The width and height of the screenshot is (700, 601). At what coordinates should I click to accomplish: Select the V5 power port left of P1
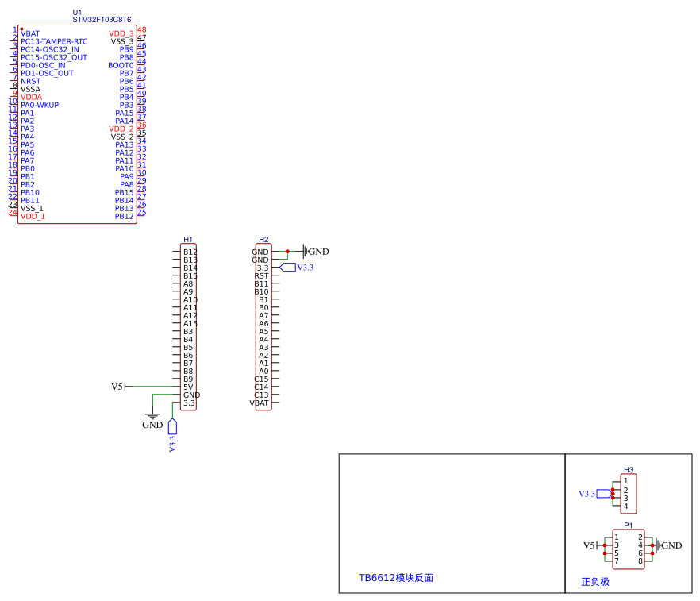[x=590, y=545]
